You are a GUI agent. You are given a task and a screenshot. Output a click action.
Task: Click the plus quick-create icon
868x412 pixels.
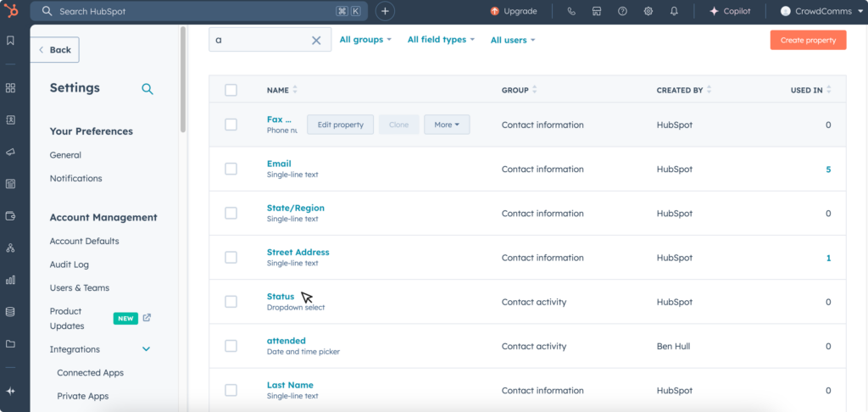point(385,11)
